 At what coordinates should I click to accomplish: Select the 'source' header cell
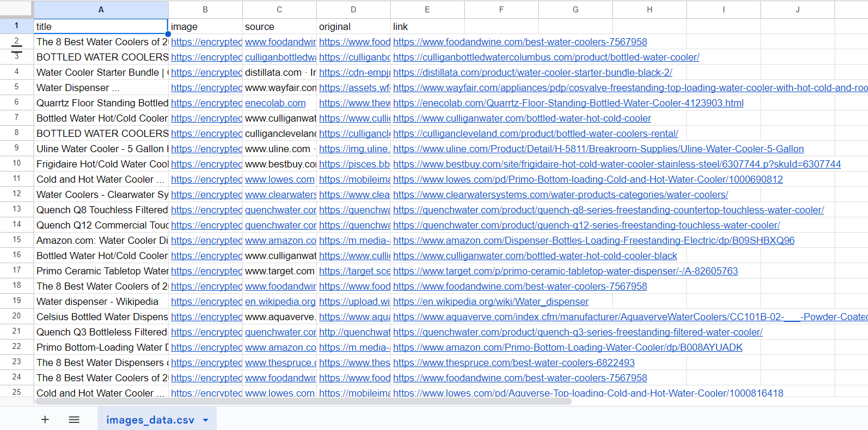click(279, 26)
